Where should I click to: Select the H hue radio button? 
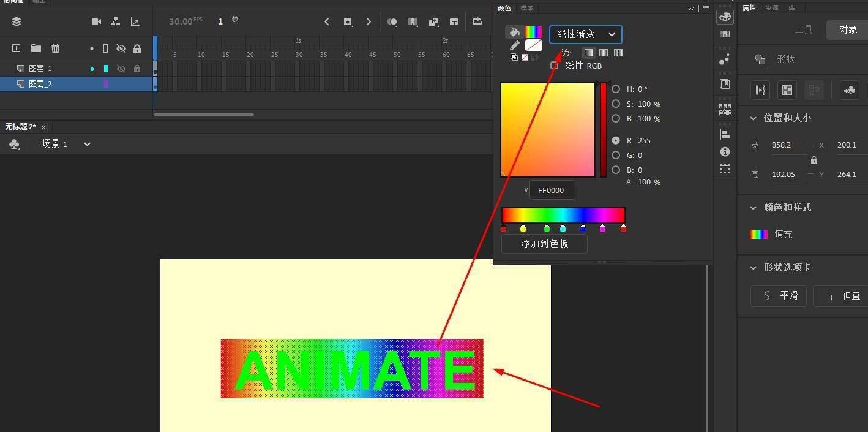pyautogui.click(x=616, y=89)
